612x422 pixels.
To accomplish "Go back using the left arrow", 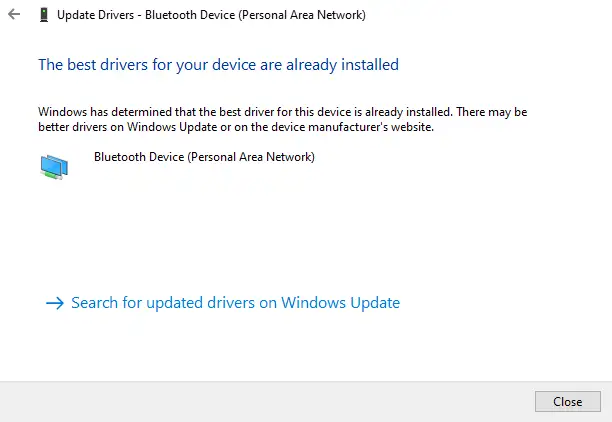I will pyautogui.click(x=14, y=14).
